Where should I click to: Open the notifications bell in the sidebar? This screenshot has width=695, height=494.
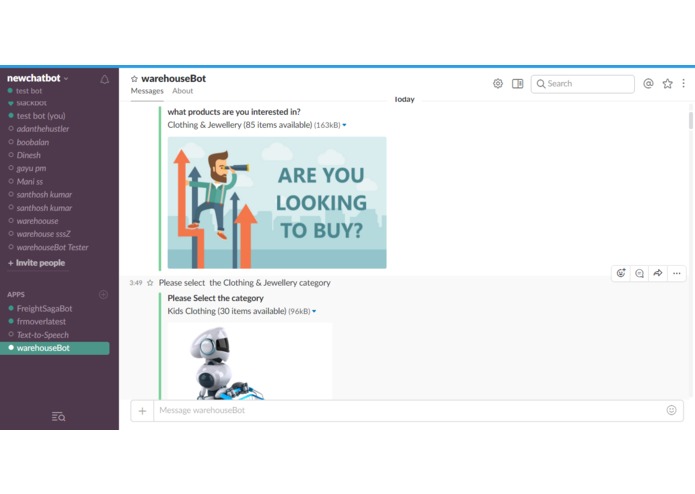pyautogui.click(x=105, y=79)
